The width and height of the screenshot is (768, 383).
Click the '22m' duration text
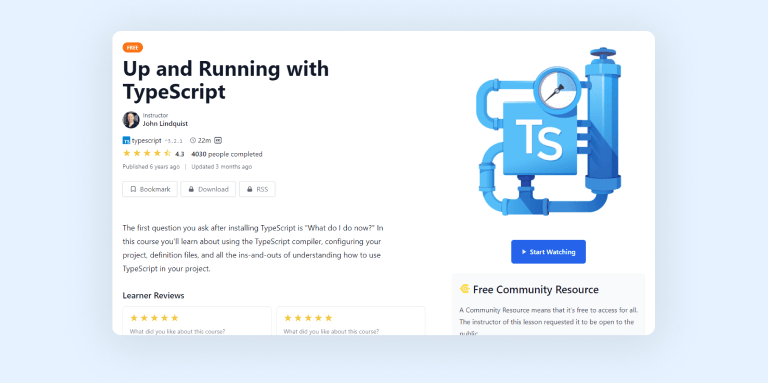pos(205,141)
